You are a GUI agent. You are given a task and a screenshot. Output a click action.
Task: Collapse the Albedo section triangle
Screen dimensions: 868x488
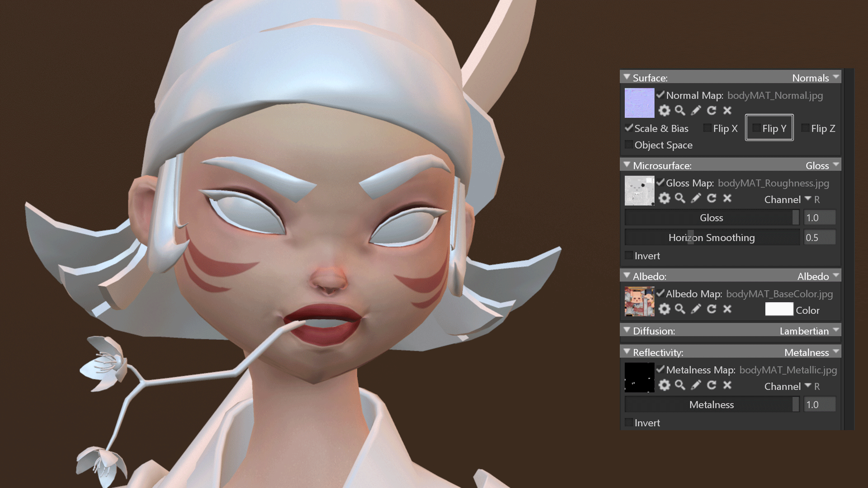(x=627, y=276)
